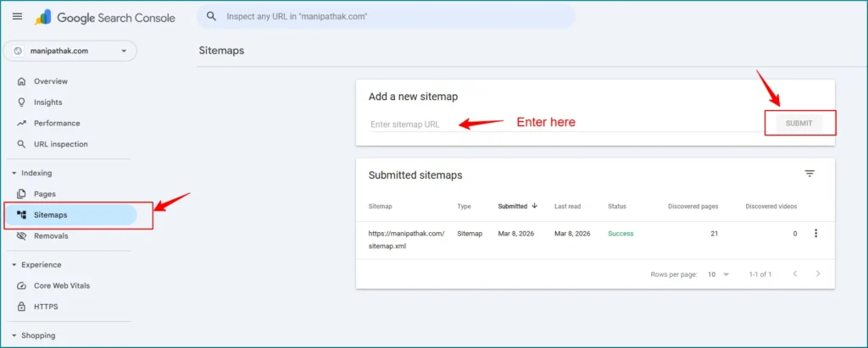Click the globe icon beside manipathak.com

pos(19,51)
